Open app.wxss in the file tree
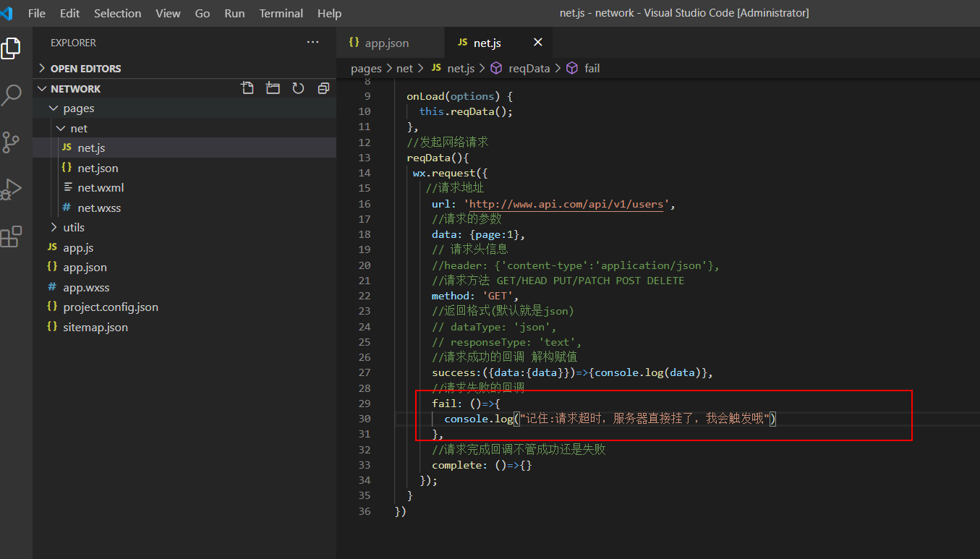 coord(184,287)
